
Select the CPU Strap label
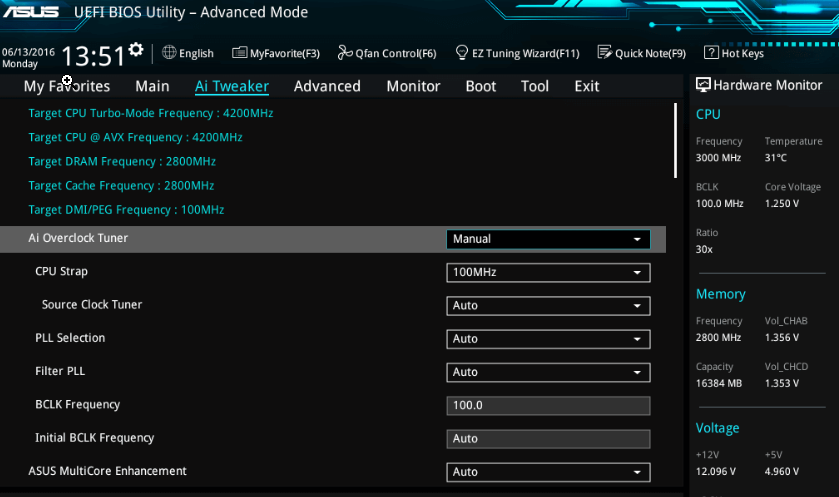62,271
